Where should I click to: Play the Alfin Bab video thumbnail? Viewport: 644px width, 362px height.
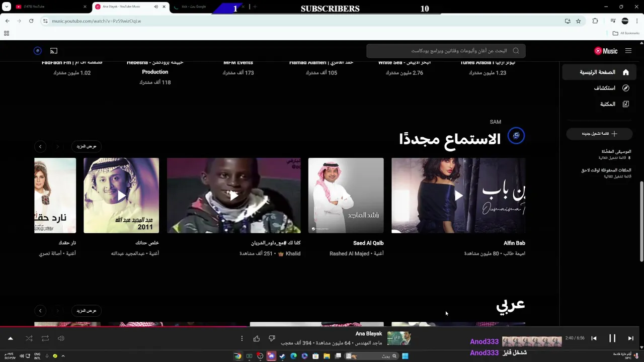click(x=458, y=196)
